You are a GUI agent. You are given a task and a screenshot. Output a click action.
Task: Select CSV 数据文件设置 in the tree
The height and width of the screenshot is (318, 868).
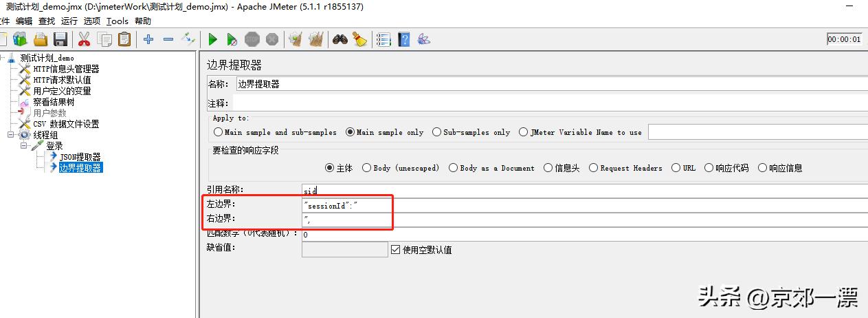(x=66, y=124)
